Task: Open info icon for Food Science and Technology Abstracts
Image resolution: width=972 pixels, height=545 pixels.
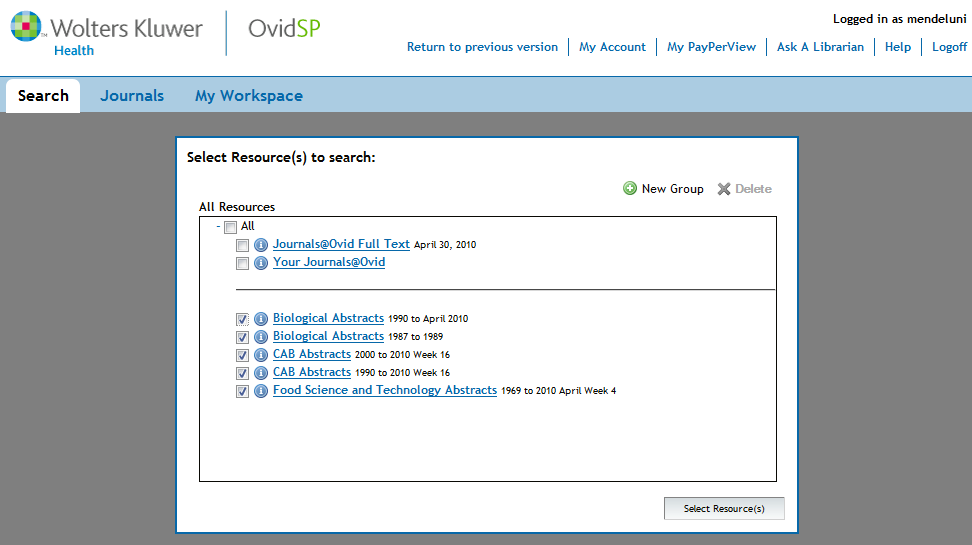Action: [x=261, y=391]
